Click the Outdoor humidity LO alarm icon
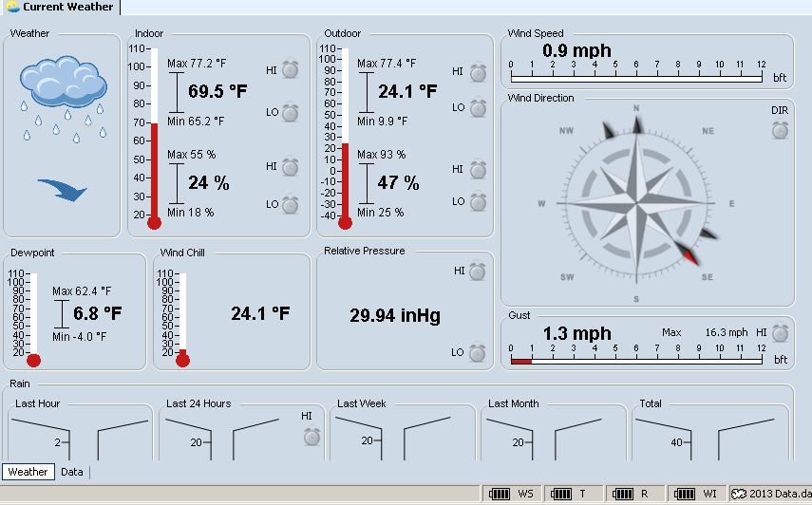This screenshot has height=505, width=812. pos(478,202)
